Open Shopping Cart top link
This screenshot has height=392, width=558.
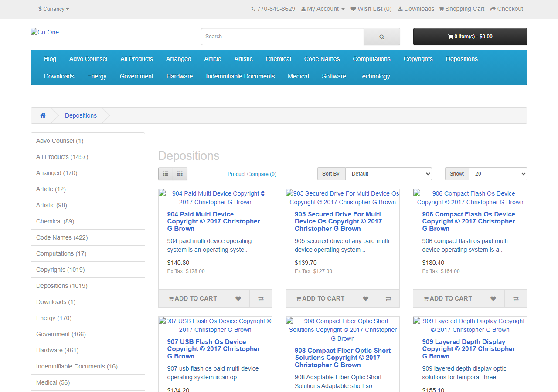(x=462, y=9)
